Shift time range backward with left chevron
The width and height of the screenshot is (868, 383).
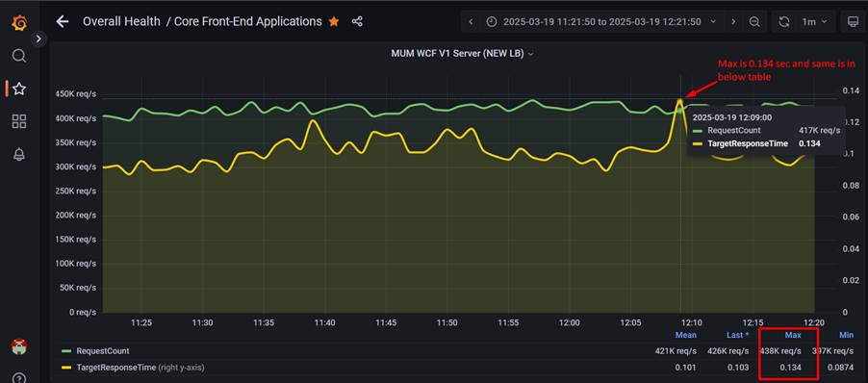(471, 21)
